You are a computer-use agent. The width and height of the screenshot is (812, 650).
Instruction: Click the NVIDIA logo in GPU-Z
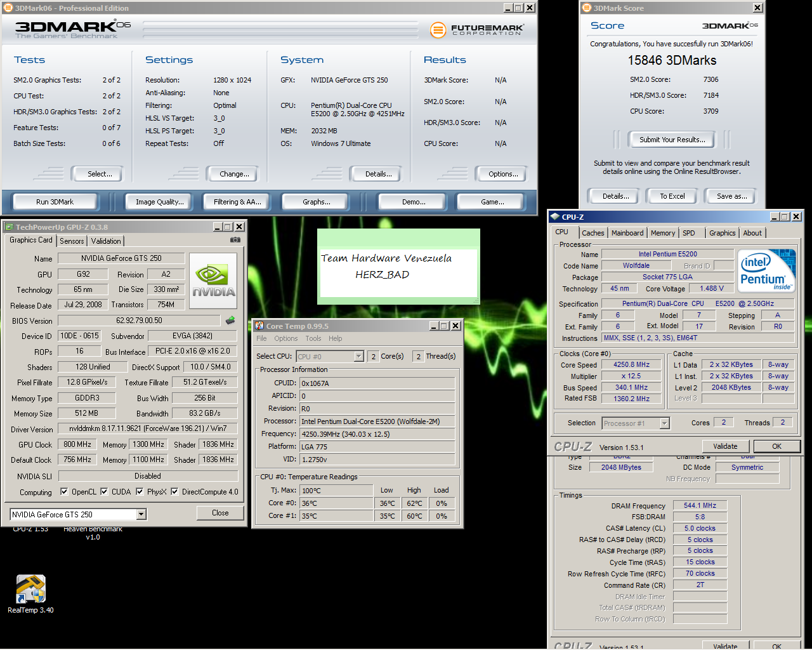213,281
